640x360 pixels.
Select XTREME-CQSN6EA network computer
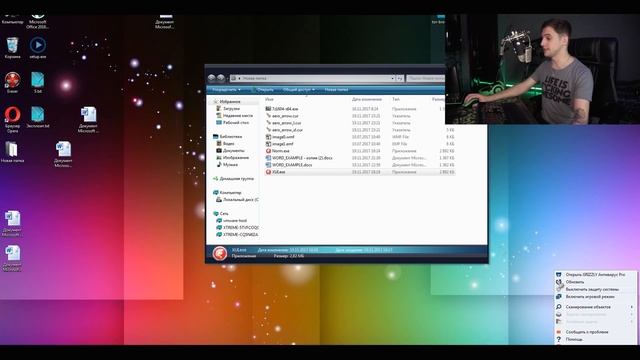(240, 235)
